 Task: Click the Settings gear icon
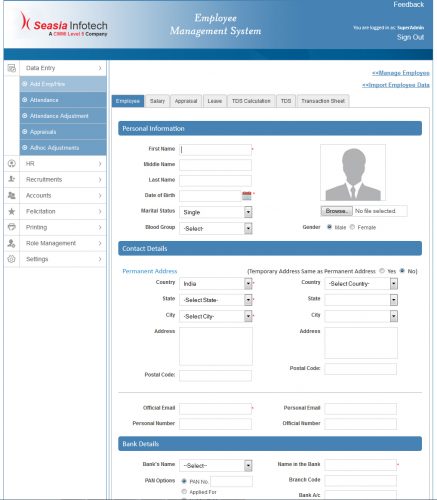12,259
